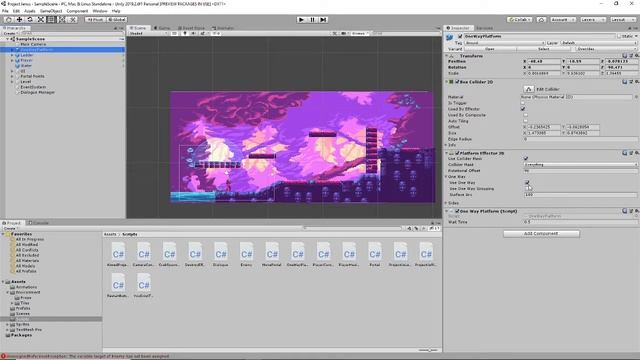Open the Collab button
640x360 pixels.
pos(520,20)
